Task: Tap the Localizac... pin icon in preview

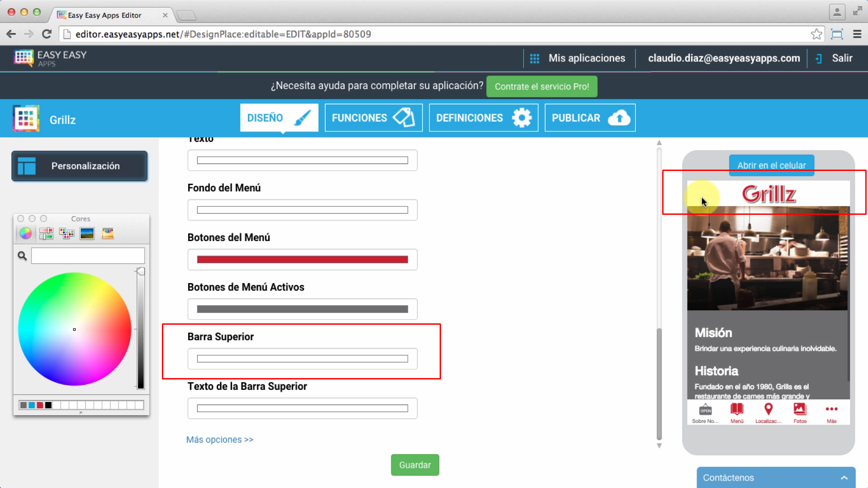Action: (768, 410)
